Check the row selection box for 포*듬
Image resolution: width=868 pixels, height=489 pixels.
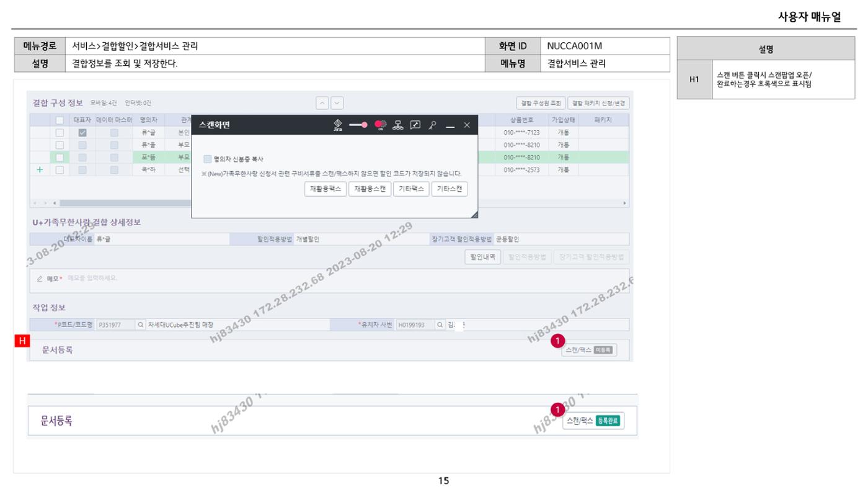tap(60, 157)
